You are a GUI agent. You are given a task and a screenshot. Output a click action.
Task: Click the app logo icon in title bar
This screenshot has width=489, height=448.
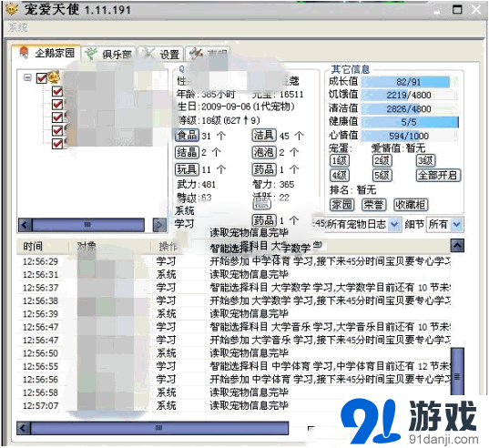pyautogui.click(x=12, y=9)
